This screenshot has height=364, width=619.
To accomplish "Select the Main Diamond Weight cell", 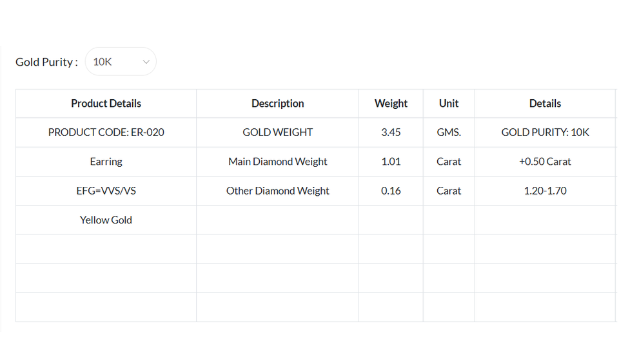I will click(x=277, y=162).
